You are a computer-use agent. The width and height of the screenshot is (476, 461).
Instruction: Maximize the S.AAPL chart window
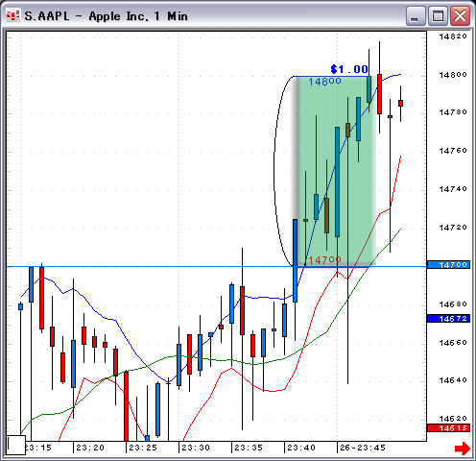[438, 15]
